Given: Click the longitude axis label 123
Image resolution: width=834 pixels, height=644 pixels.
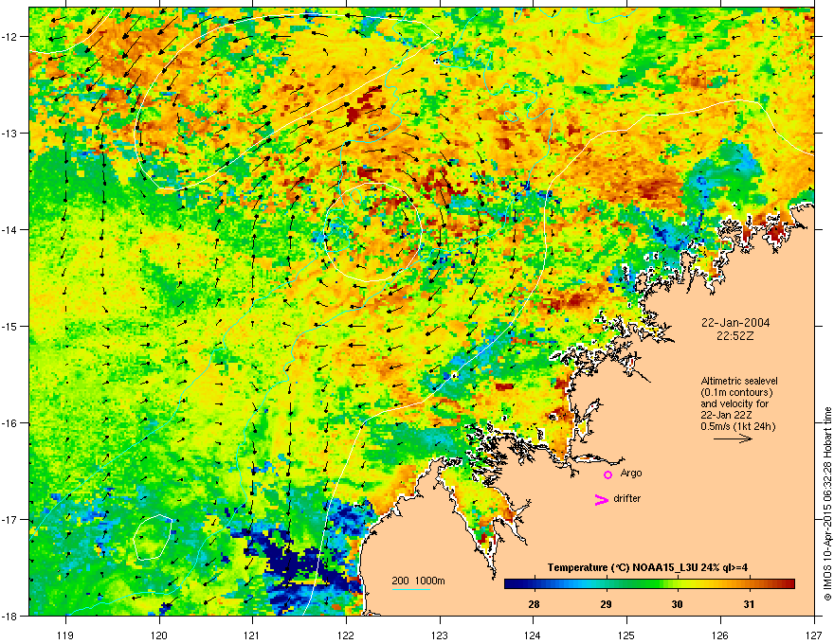Looking at the screenshot, I should [x=440, y=635].
